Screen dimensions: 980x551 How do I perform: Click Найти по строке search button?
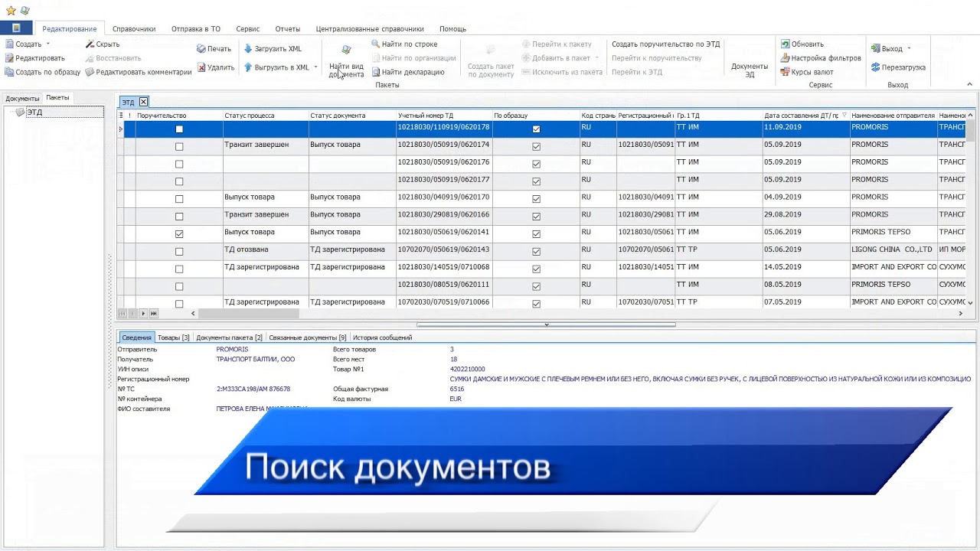(x=404, y=44)
